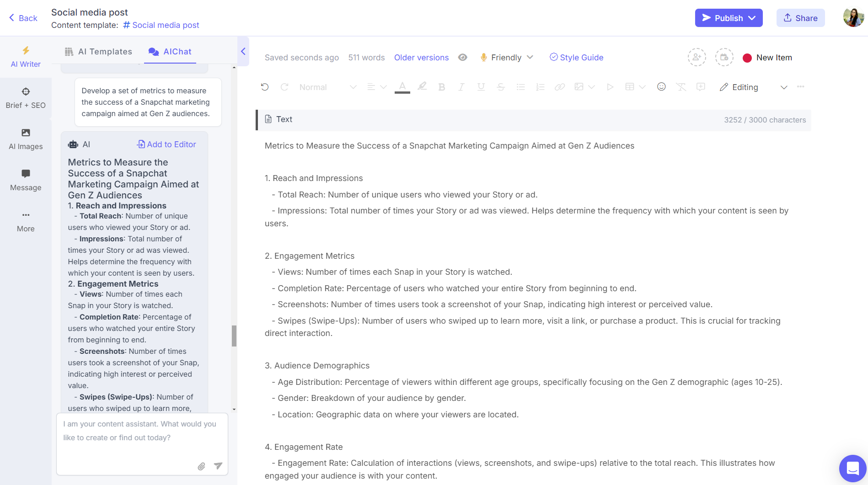This screenshot has width=868, height=485.
Task: Open the Style Guide
Action: coord(576,58)
